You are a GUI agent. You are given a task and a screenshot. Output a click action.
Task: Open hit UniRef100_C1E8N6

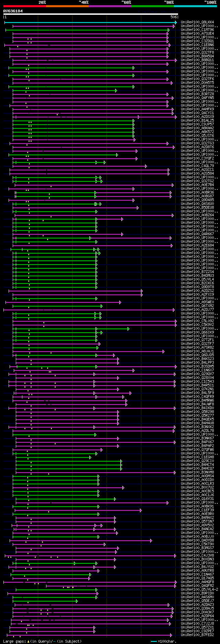(197, 45)
